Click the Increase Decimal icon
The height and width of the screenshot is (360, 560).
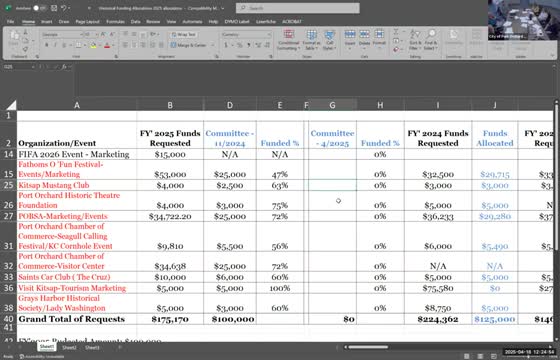point(258,45)
